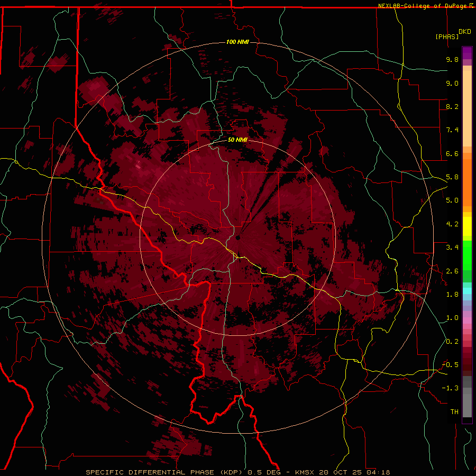Click the pink band of the color bar
This screenshot has height=476, width=476.
(x=467, y=321)
